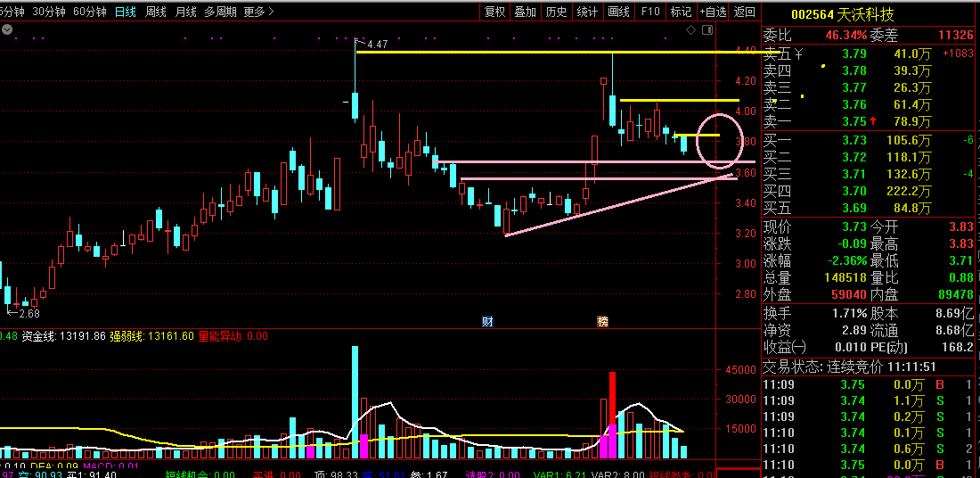Click the 45000 volume axis label
This screenshot has height=478, width=980.
739,370
